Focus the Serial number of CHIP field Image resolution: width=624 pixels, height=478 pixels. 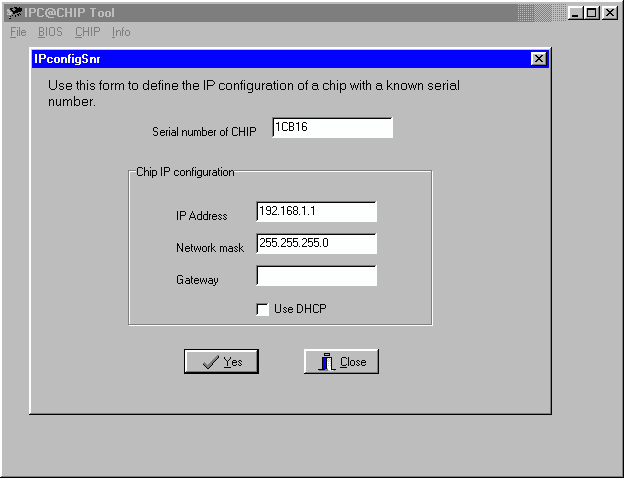[333, 127]
